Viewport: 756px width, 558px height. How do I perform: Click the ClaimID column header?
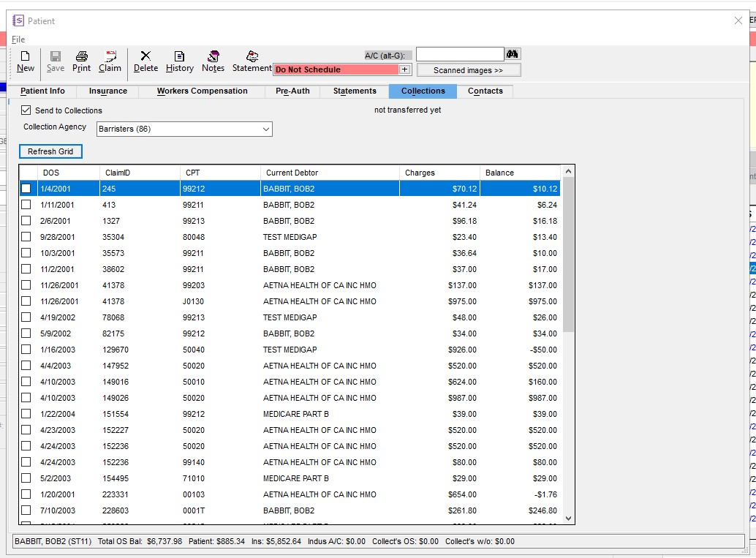[140, 173]
